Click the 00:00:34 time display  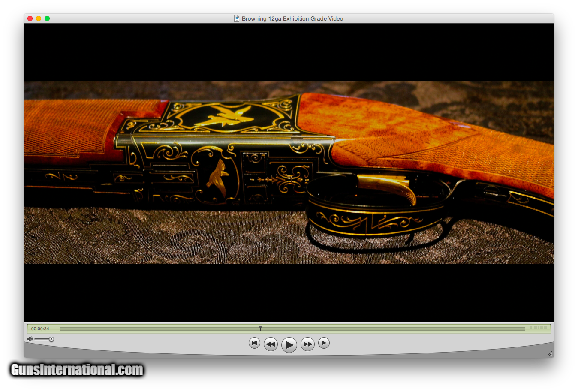point(40,329)
